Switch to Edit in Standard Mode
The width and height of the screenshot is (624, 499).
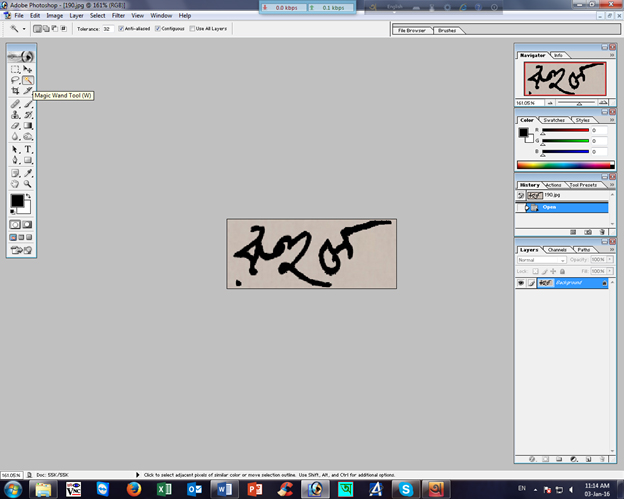pyautogui.click(x=15, y=224)
